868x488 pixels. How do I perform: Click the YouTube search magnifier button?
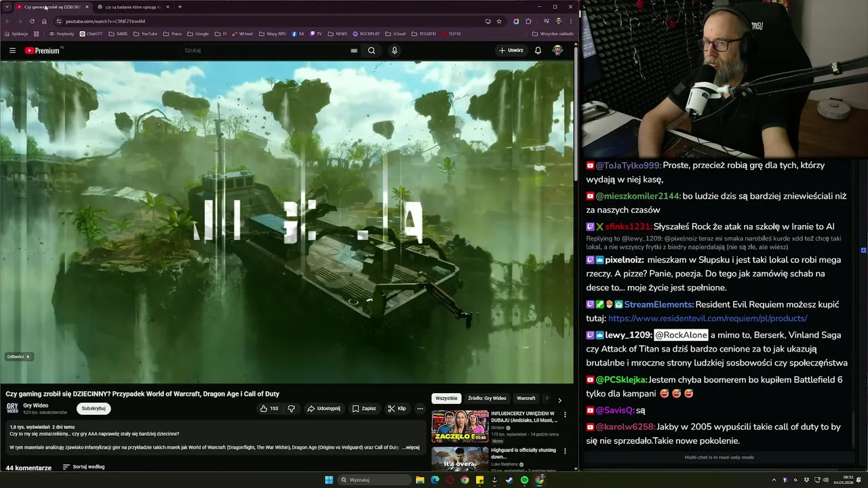point(372,50)
